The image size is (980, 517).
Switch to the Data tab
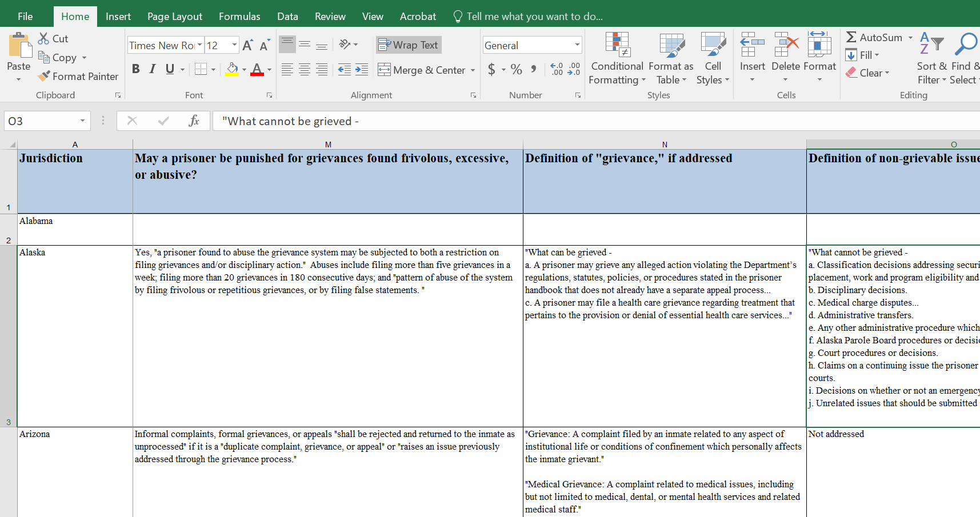(x=287, y=17)
